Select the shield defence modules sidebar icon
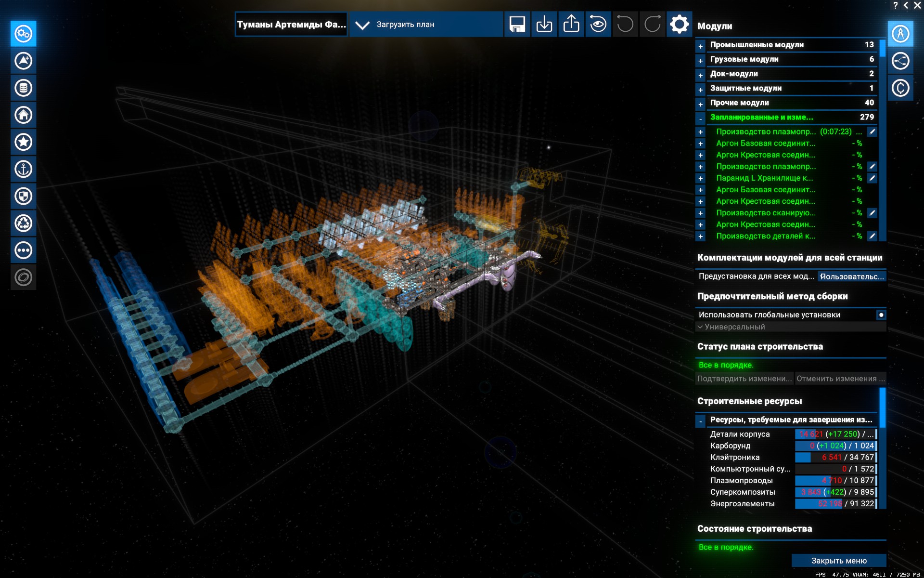This screenshot has width=924, height=578. 23,196
